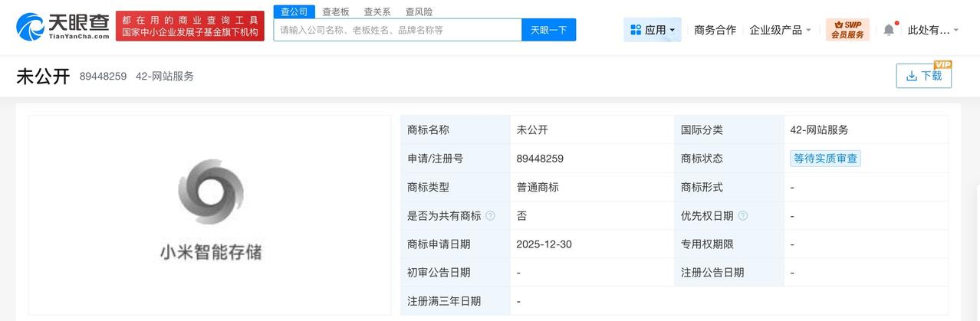Click the 初审公告日期 label
The width and height of the screenshot is (980, 321).
pos(439,273)
